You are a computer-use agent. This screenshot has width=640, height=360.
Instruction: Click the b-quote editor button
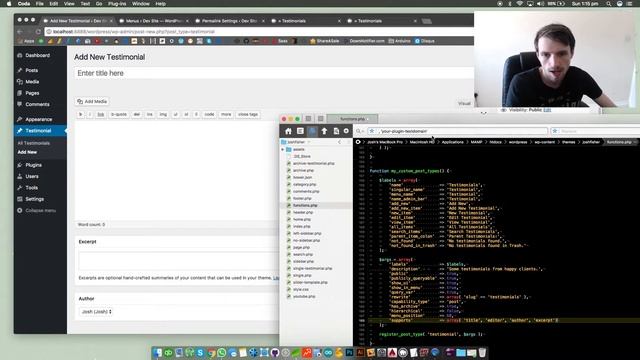pos(119,115)
